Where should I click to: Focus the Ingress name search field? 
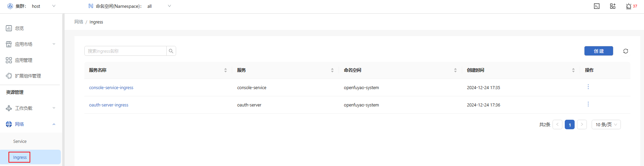(x=125, y=51)
